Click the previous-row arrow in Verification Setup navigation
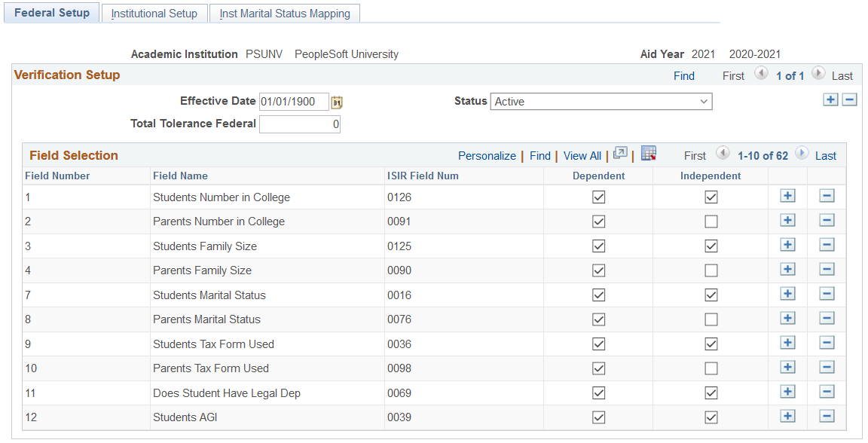The width and height of the screenshot is (868, 443). tap(761, 75)
